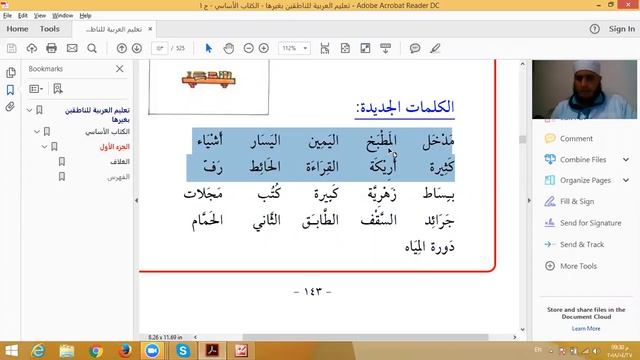Open the page thumbnails panel
This screenshot has width=640, height=360.
click(x=11, y=73)
